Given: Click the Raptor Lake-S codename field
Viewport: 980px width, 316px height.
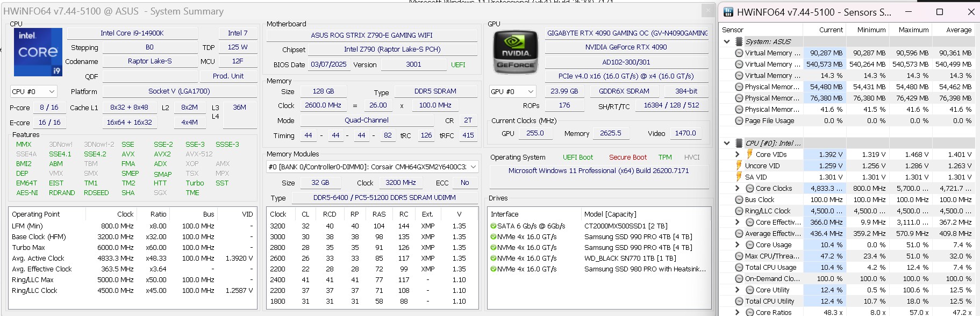Looking at the screenshot, I should pyautogui.click(x=150, y=61).
